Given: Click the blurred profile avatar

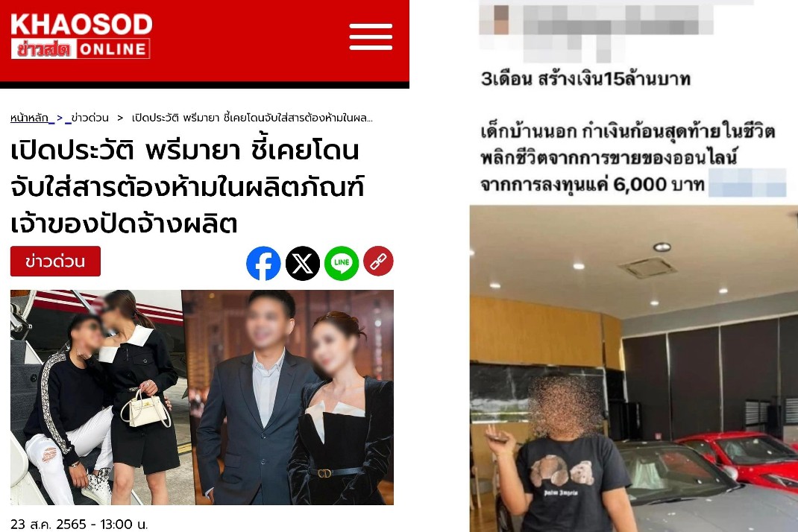Looking at the screenshot, I should (x=501, y=19).
